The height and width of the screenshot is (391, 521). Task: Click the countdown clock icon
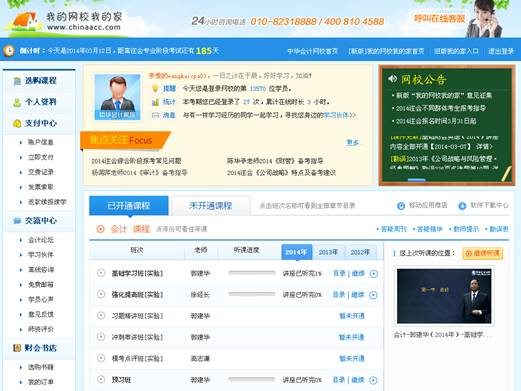click(9, 51)
